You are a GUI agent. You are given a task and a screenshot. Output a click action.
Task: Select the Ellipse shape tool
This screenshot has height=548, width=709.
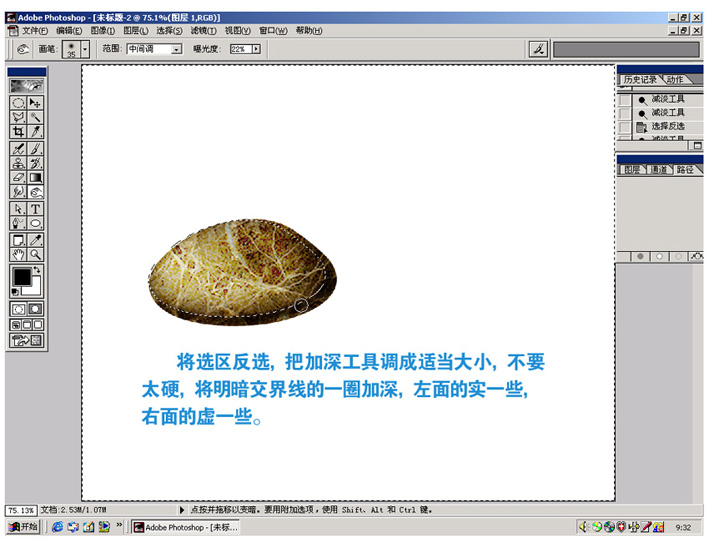click(35, 223)
